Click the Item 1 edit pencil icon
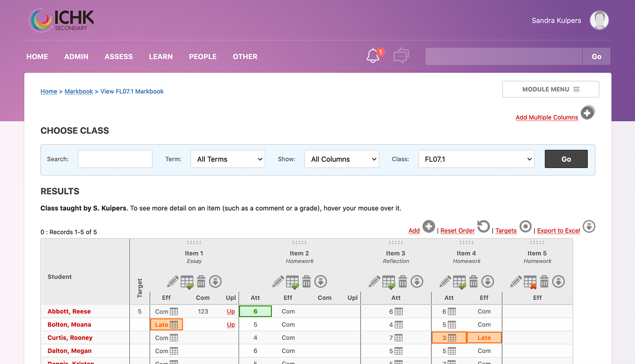 click(x=173, y=282)
